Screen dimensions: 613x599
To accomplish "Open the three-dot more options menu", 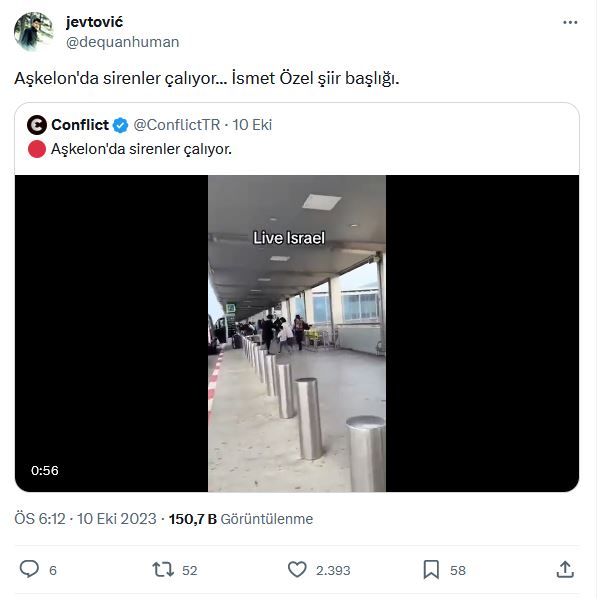I will point(569,22).
